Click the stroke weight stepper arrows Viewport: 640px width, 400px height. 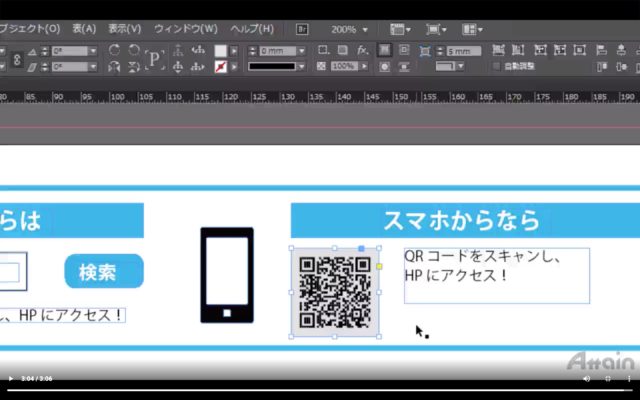252,51
